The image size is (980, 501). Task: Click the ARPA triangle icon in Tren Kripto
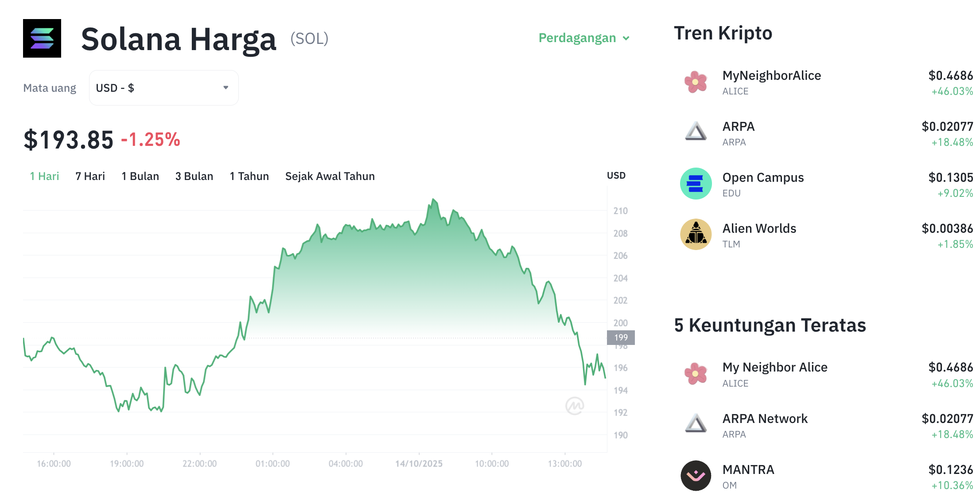pyautogui.click(x=696, y=132)
